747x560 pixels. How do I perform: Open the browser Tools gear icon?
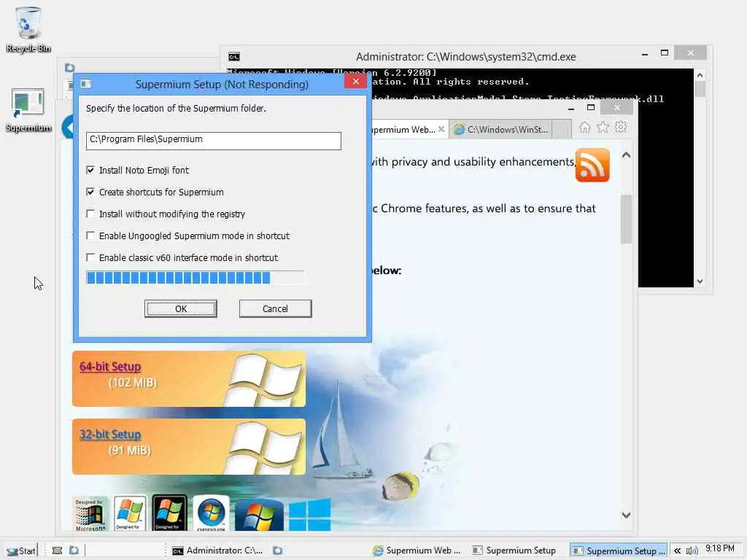[621, 127]
